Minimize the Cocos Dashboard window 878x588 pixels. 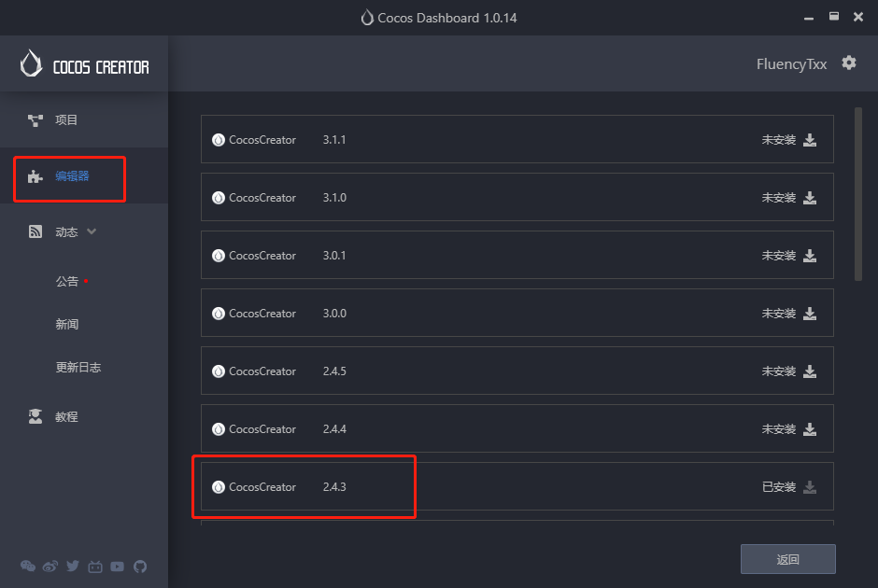point(809,18)
